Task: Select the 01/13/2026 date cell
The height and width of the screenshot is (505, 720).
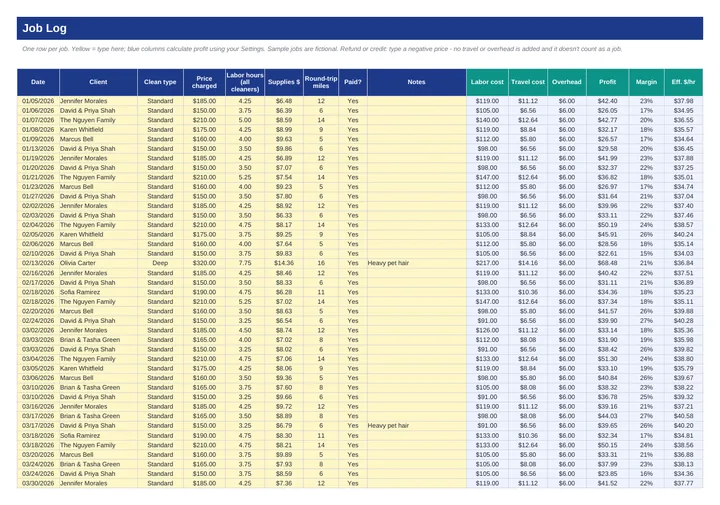Action: point(38,149)
